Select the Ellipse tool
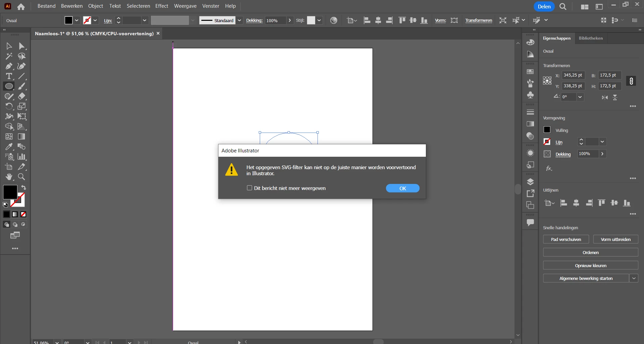The image size is (644, 344). [x=9, y=86]
